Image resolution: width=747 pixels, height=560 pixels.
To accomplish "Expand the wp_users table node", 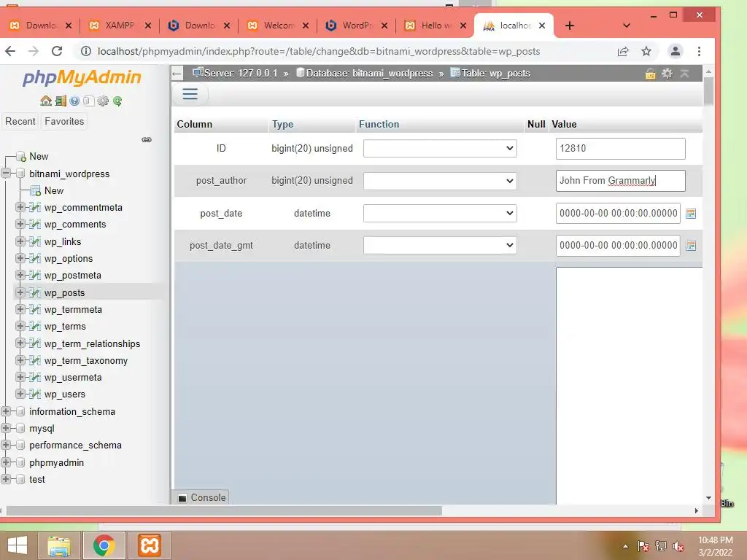I will pos(20,394).
